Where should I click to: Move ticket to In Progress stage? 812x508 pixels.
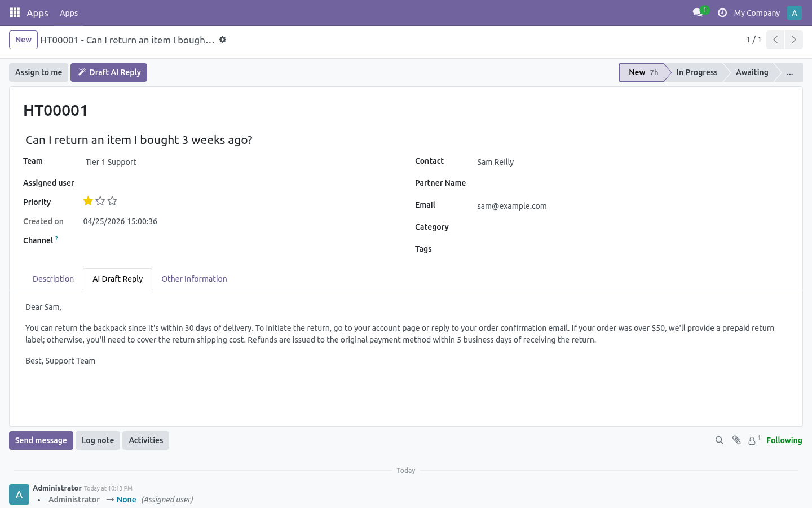697,72
